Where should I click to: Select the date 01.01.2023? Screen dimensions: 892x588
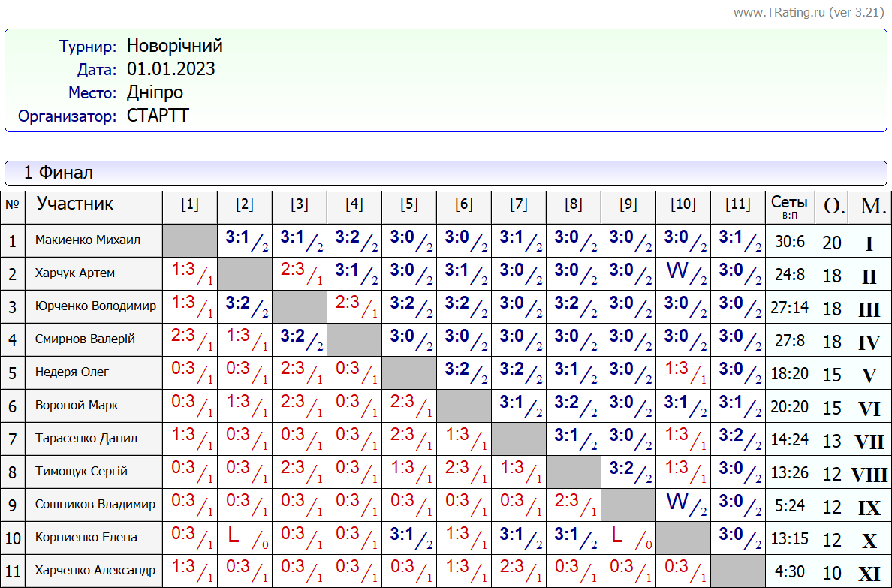coord(170,69)
